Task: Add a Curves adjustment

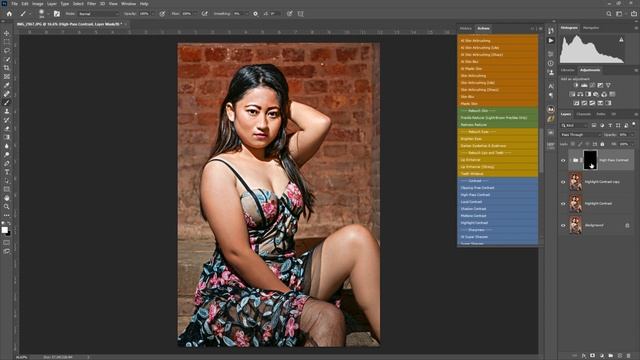Action: [592, 85]
